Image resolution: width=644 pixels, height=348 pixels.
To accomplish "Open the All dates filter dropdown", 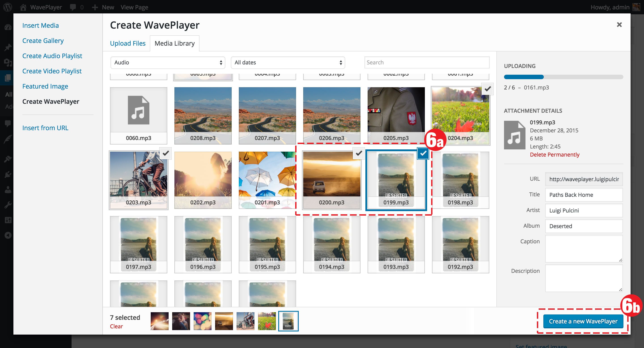I will pyautogui.click(x=288, y=62).
